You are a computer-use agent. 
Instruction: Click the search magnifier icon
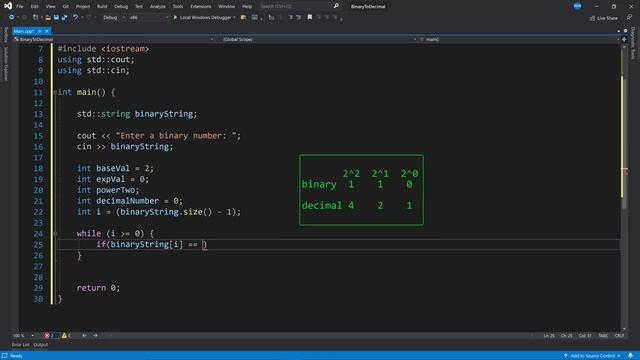click(336, 6)
